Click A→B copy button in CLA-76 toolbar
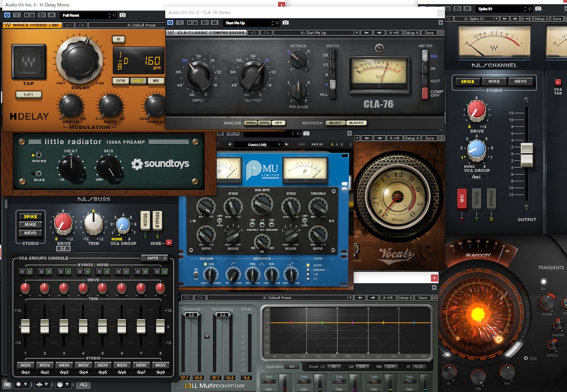567x392 pixels. (394, 33)
